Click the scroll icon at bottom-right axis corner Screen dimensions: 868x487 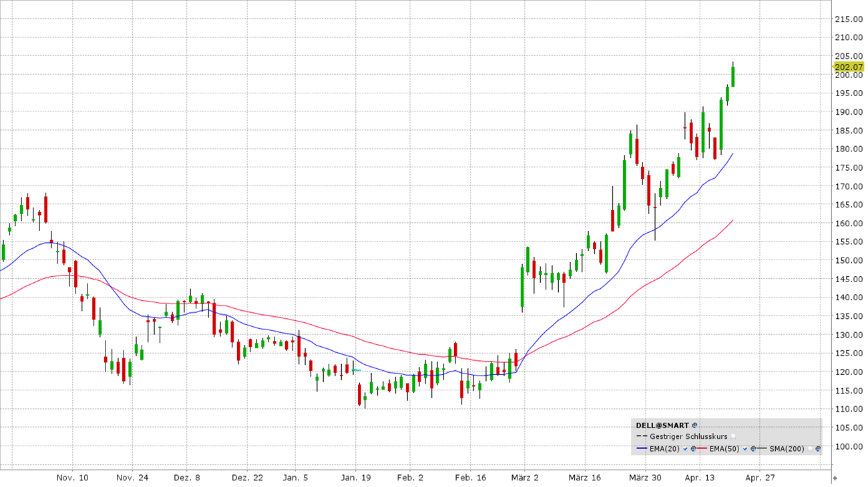click(835, 478)
